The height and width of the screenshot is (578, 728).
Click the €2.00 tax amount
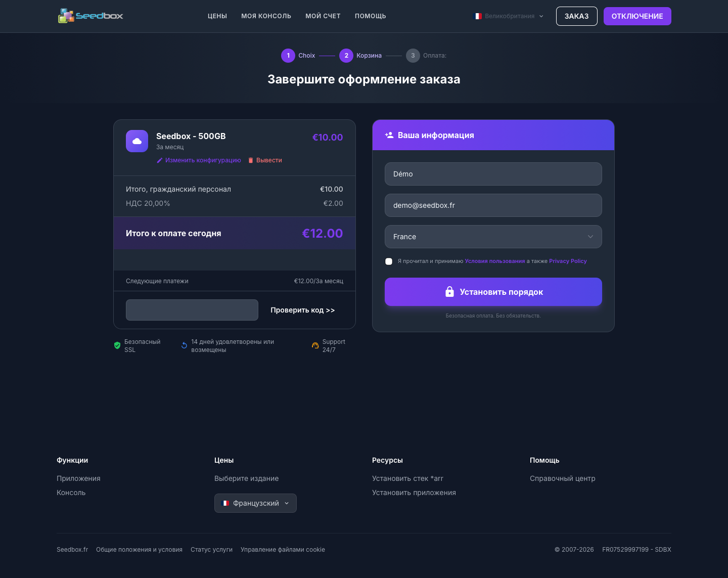click(x=333, y=203)
